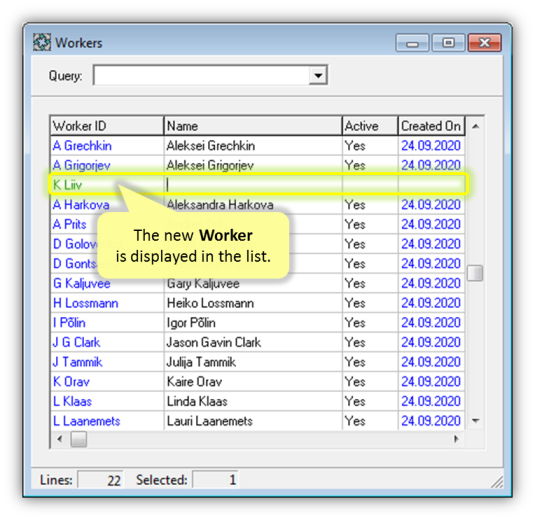
Task: Click the empty Name cell for K Liiv
Action: [253, 185]
